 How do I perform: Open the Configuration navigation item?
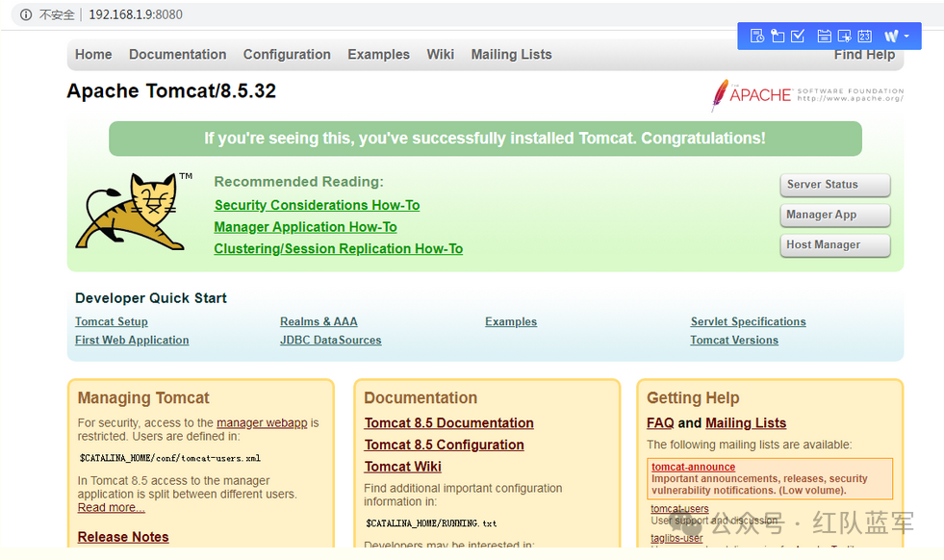[x=287, y=54]
